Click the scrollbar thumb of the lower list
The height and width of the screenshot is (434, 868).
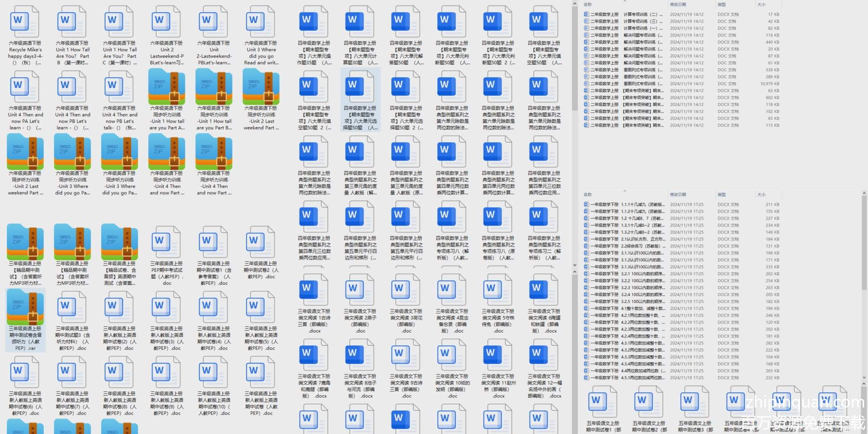pos(864,243)
